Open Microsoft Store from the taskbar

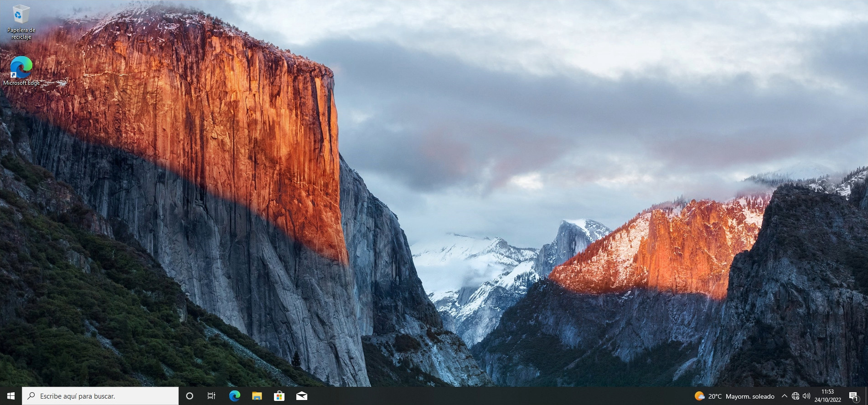[279, 396]
